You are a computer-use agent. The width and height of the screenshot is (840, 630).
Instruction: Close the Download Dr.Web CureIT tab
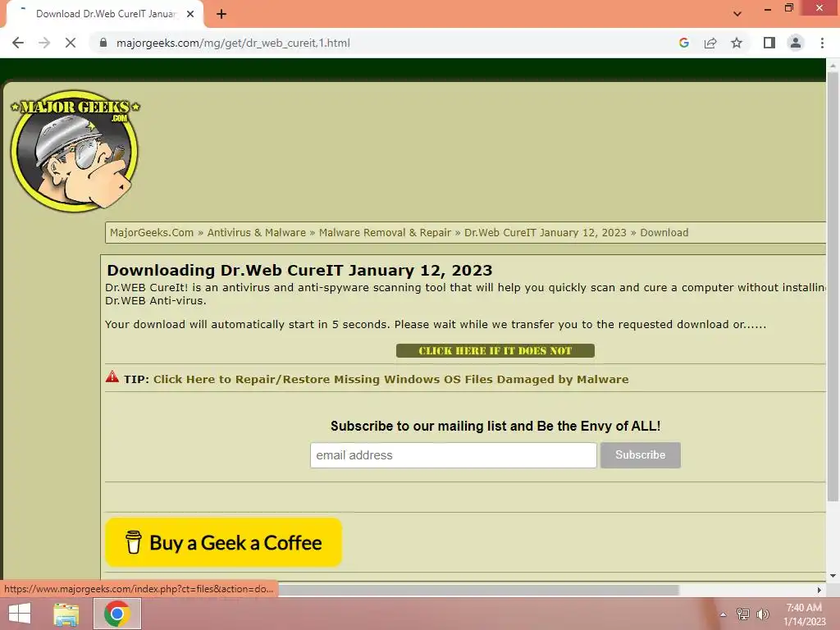coord(190,14)
